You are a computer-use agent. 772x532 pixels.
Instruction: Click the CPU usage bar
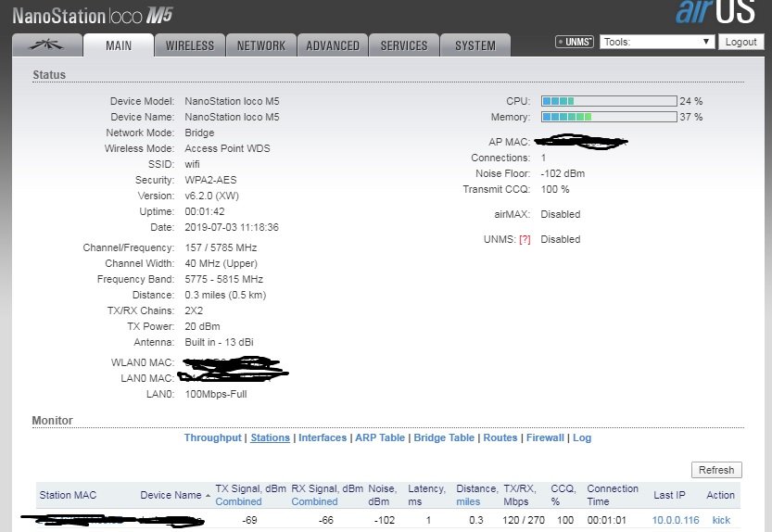(x=609, y=101)
